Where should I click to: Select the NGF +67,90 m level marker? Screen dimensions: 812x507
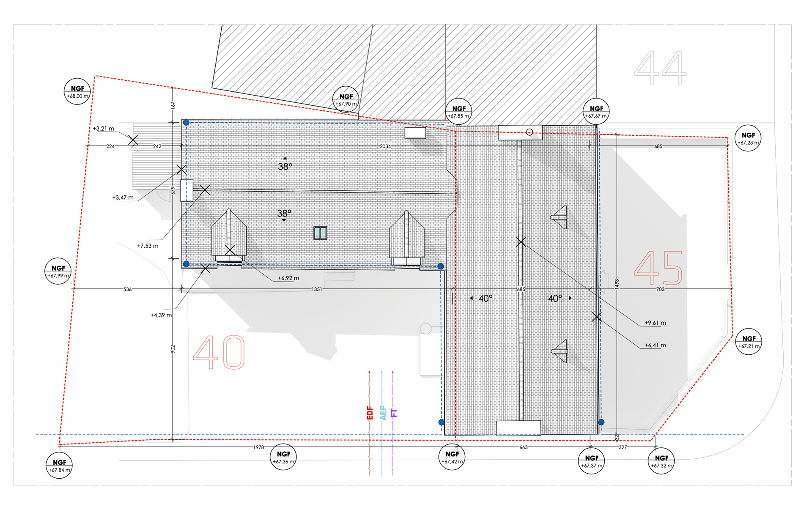click(x=346, y=100)
